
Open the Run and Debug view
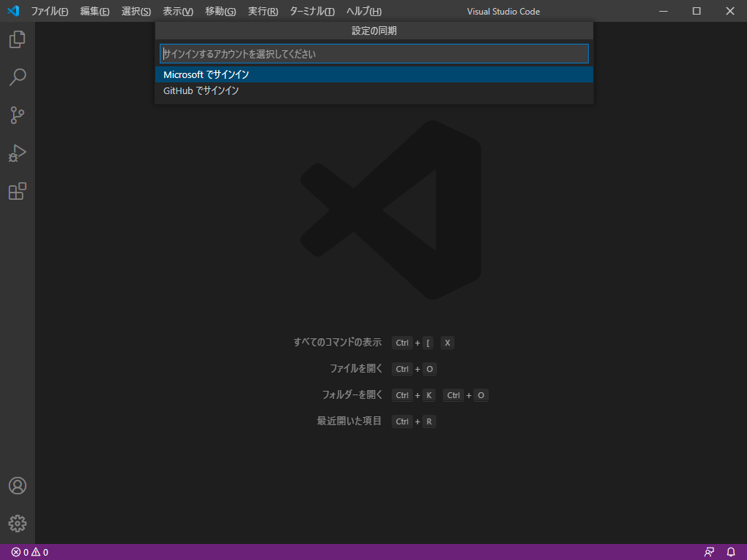tap(18, 153)
